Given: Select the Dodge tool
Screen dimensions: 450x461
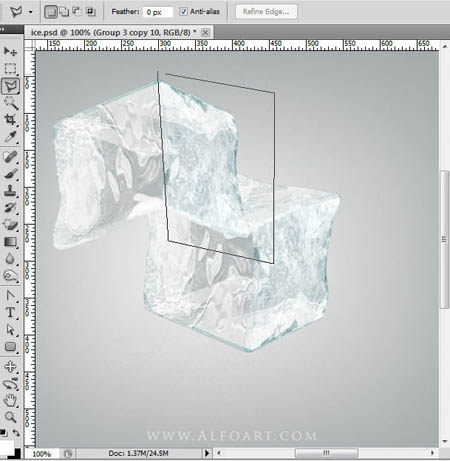Looking at the screenshot, I should 10,276.
